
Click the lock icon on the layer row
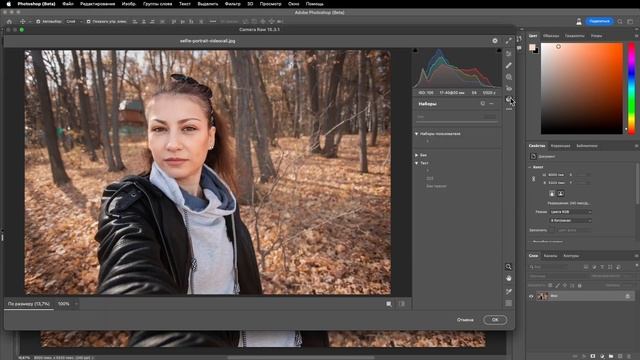tap(628, 296)
